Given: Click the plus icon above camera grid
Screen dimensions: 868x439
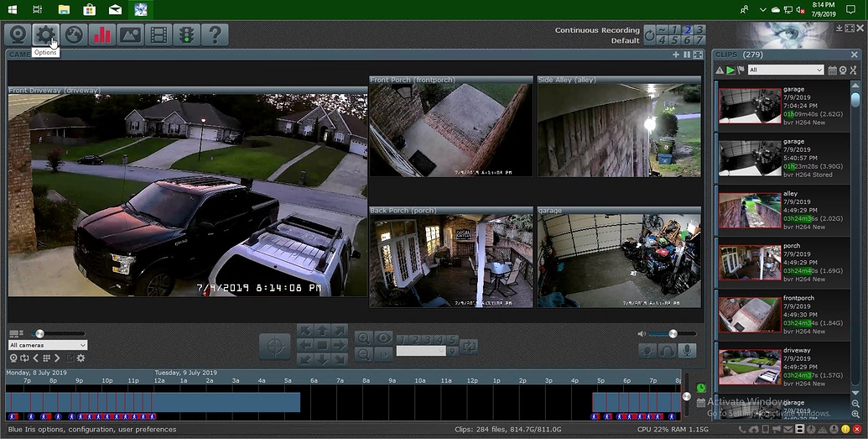Looking at the screenshot, I should click(676, 55).
